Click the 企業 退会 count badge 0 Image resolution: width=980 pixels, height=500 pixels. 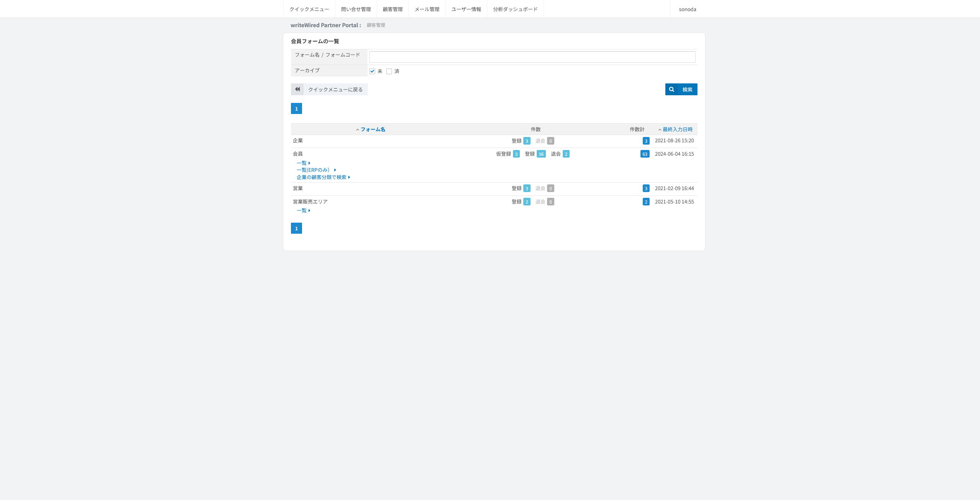(x=550, y=141)
